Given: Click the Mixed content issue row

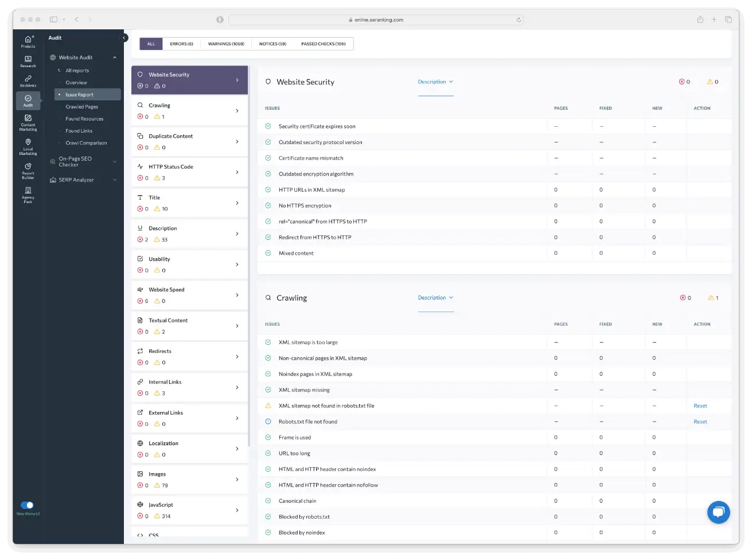Looking at the screenshot, I should (x=494, y=253).
